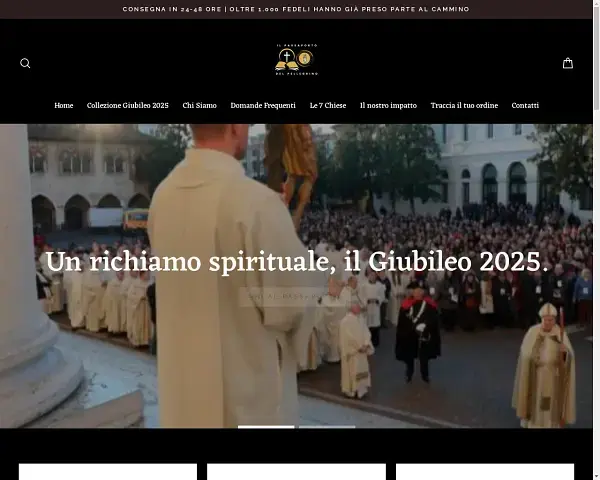Select the white card at bottom right
Image resolution: width=600 pixels, height=480 pixels.
pyautogui.click(x=485, y=471)
